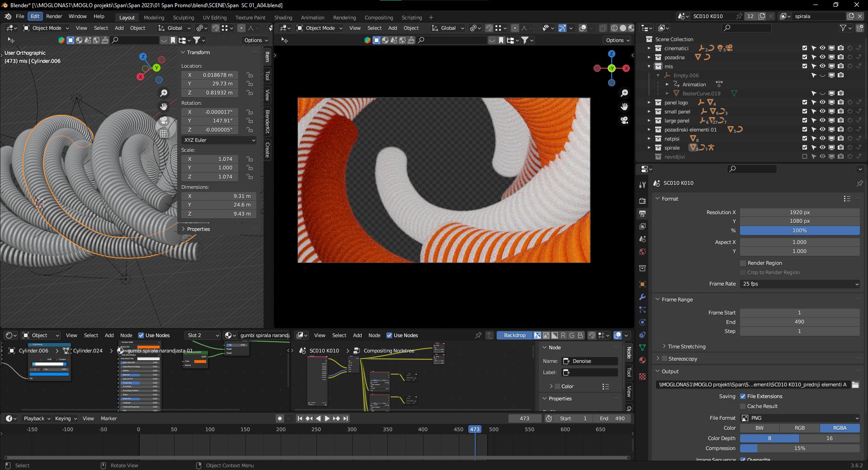Open the Blender logo application menu

pos(8,16)
